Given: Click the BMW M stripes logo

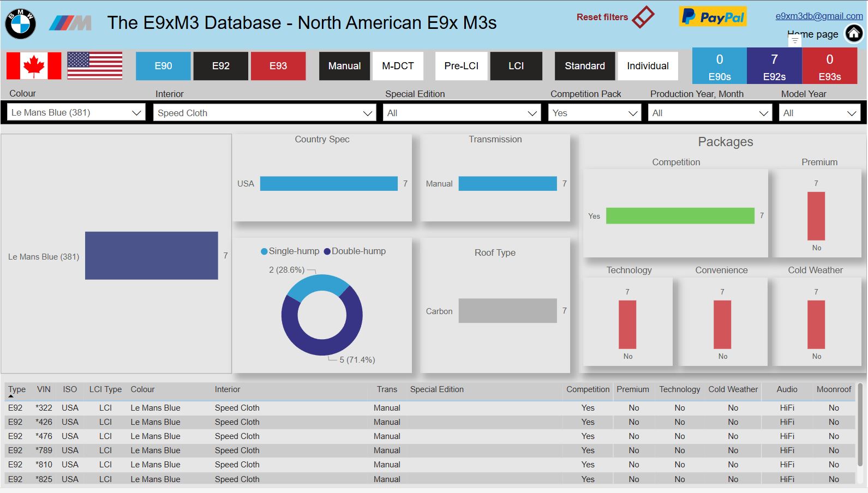Looking at the screenshot, I should pos(70,23).
